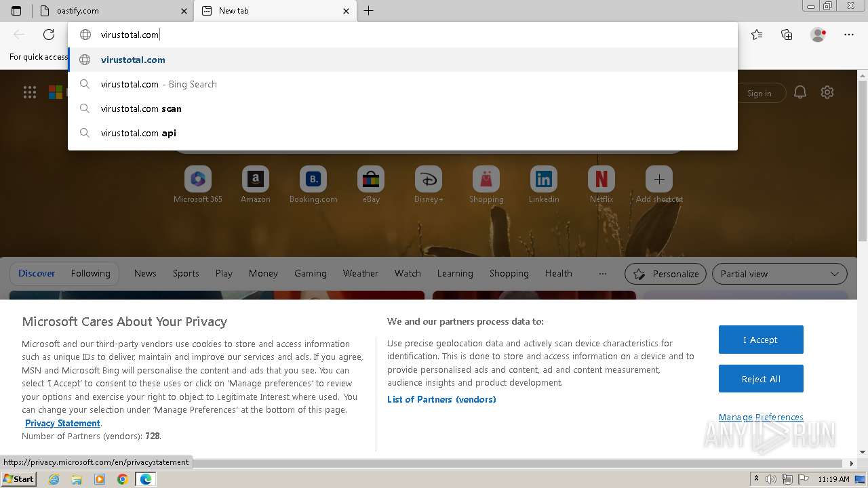Click the Sign in button
Viewport: 868px width, 488px height.
point(759,94)
